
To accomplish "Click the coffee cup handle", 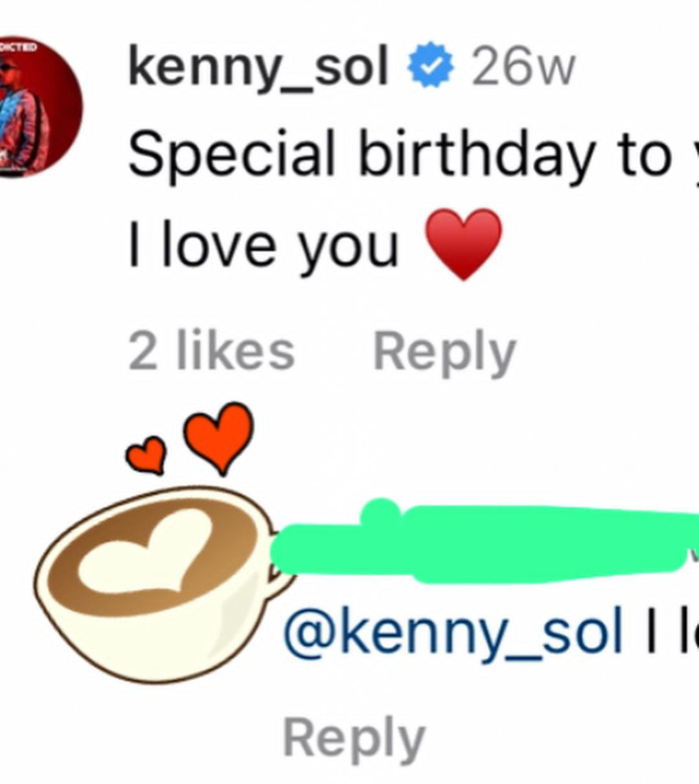I will pyautogui.click(x=279, y=578).
